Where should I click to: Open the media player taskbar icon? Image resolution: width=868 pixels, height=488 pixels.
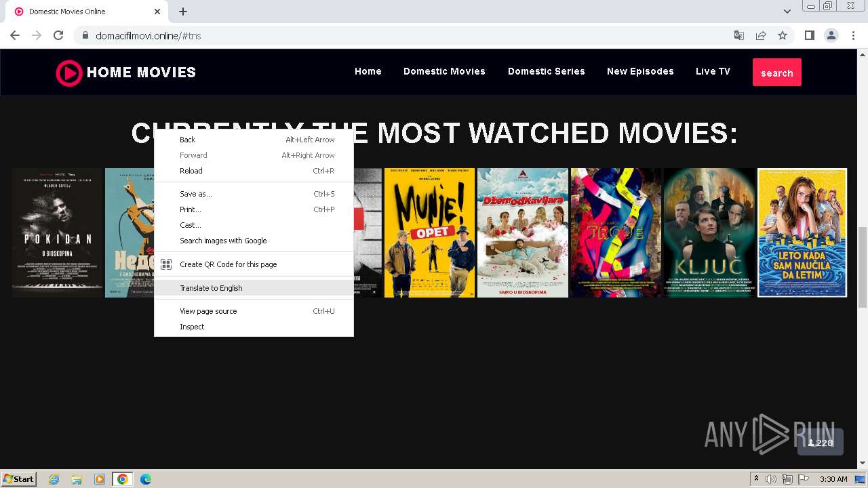pyautogui.click(x=100, y=479)
